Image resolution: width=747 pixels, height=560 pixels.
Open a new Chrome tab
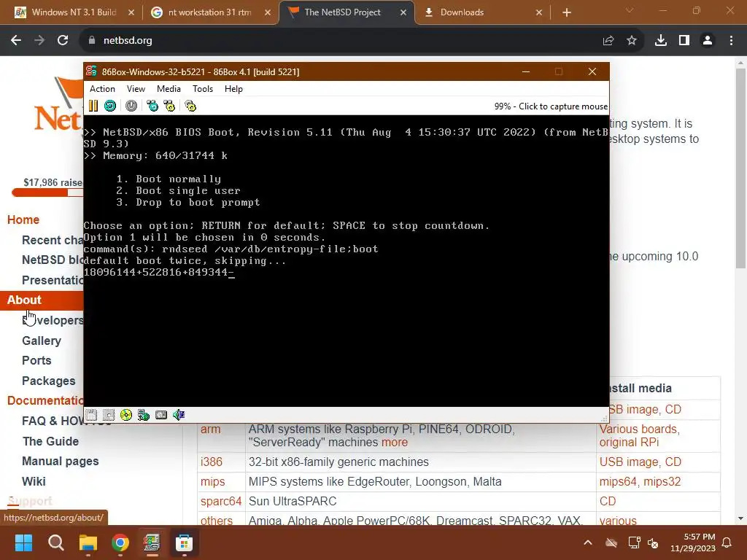[566, 12]
